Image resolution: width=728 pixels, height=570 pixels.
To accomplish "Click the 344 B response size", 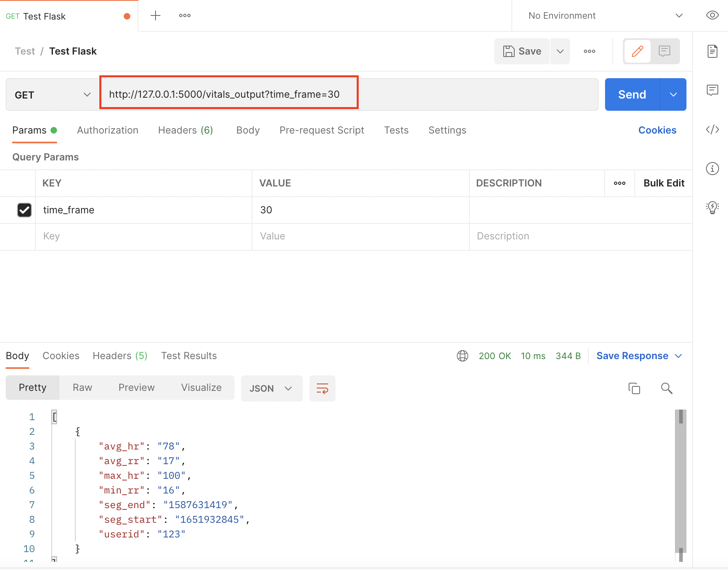I will [x=568, y=356].
